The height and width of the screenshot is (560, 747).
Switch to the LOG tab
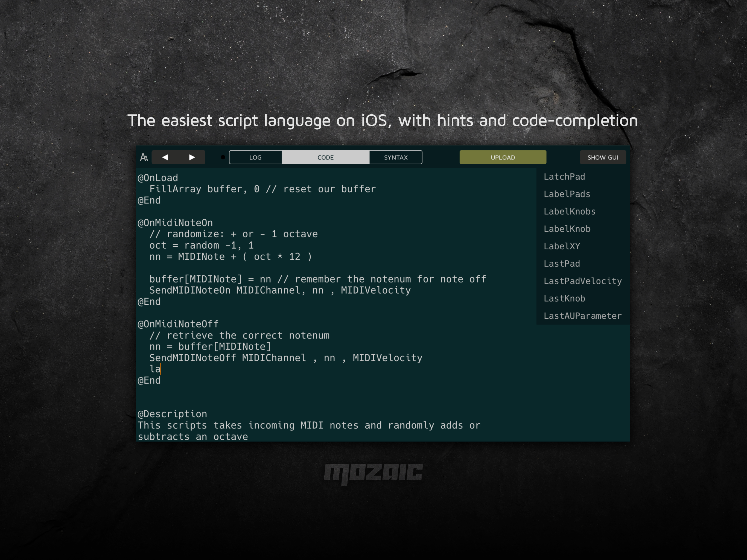(x=255, y=157)
